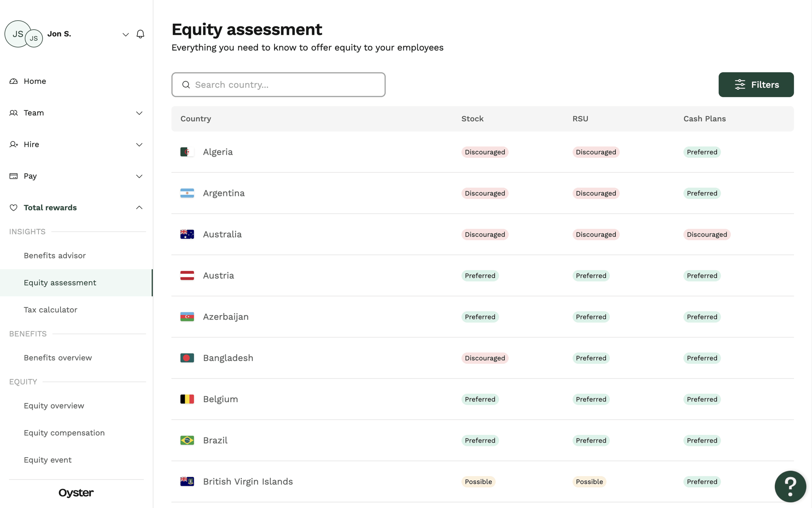Focus the Search country field
Image resolution: width=812 pixels, height=508 pixels.
click(x=278, y=85)
